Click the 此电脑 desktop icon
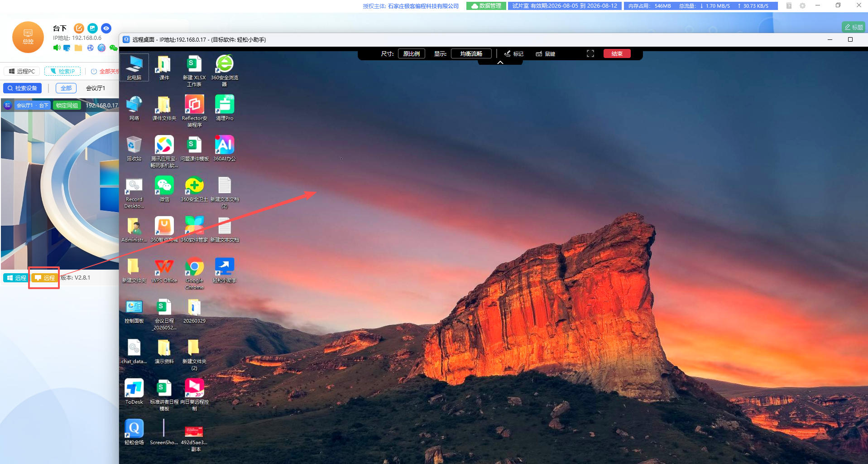Viewport: 868px width, 464px height. (x=134, y=68)
